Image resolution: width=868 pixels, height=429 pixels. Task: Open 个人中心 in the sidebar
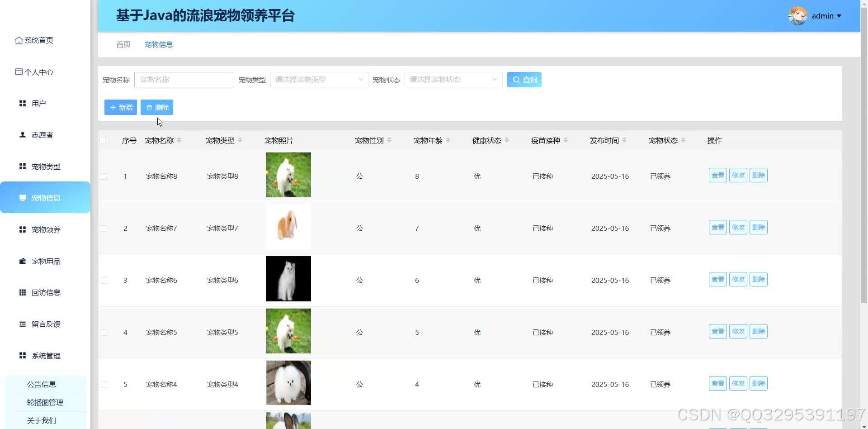pos(39,71)
